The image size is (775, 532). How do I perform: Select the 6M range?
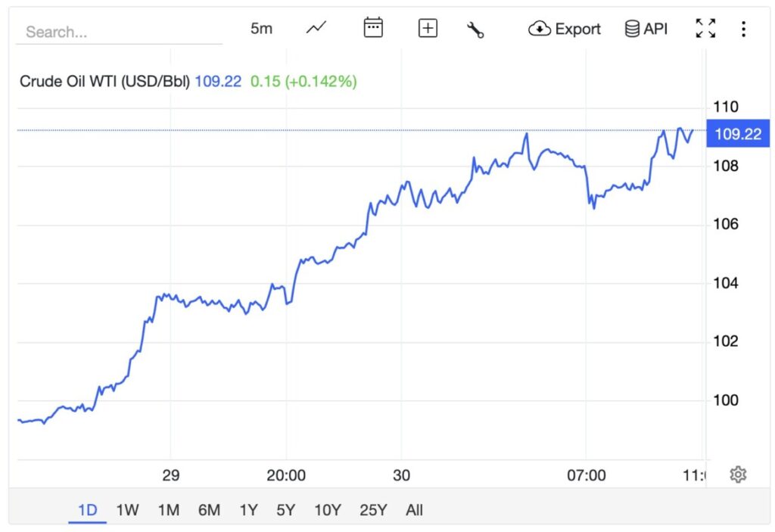click(209, 510)
